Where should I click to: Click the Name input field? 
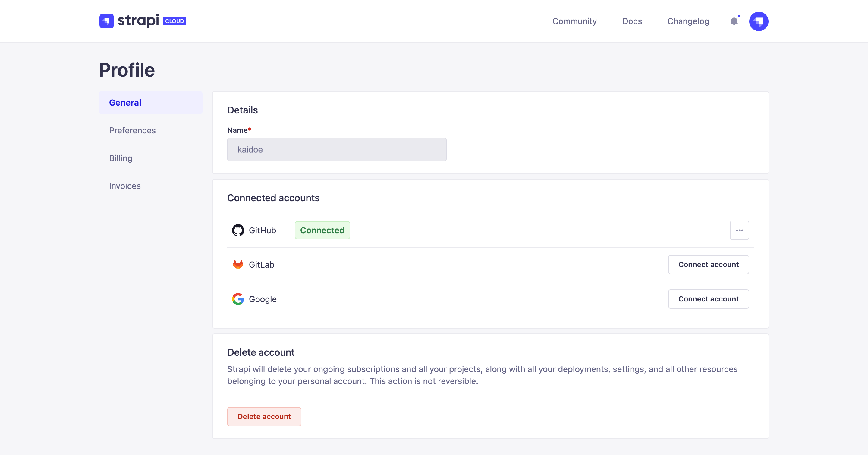(x=337, y=149)
